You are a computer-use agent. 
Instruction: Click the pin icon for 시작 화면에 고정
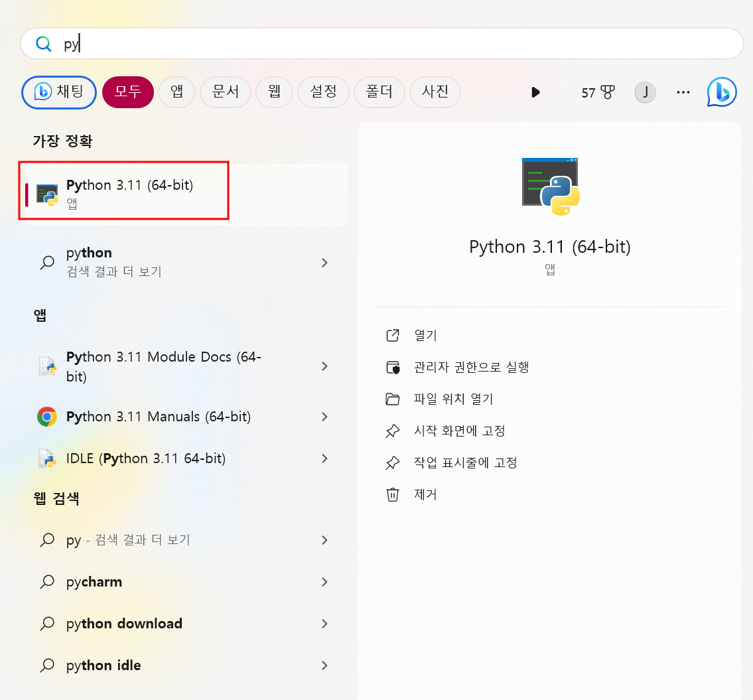pos(393,431)
